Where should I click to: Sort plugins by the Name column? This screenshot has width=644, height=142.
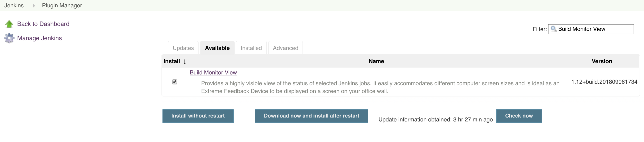coord(376,61)
